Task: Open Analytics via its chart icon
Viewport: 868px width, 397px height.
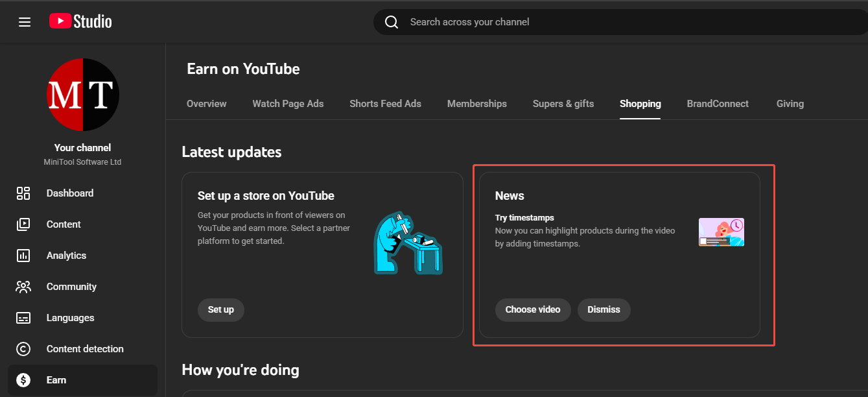Action: click(x=23, y=255)
